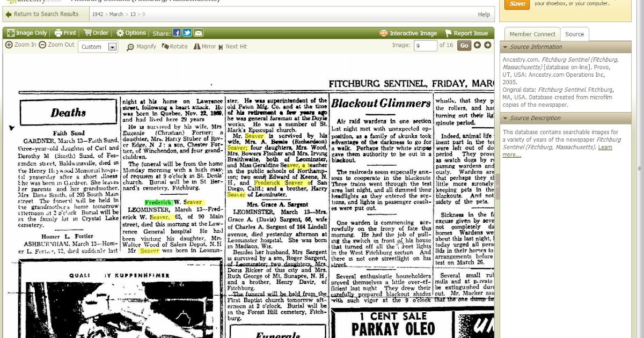Zoom In on the newspaper image
The image size is (644, 338).
click(21, 45)
